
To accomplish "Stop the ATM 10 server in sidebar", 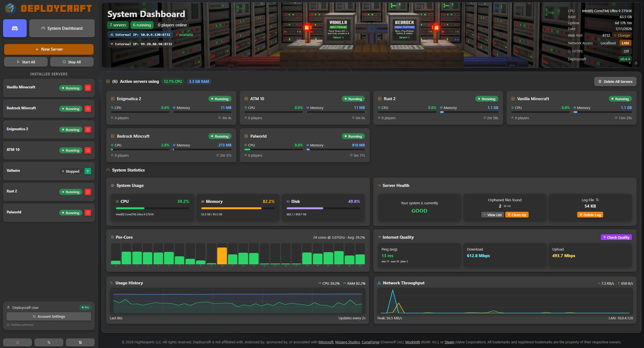I will tap(88, 150).
